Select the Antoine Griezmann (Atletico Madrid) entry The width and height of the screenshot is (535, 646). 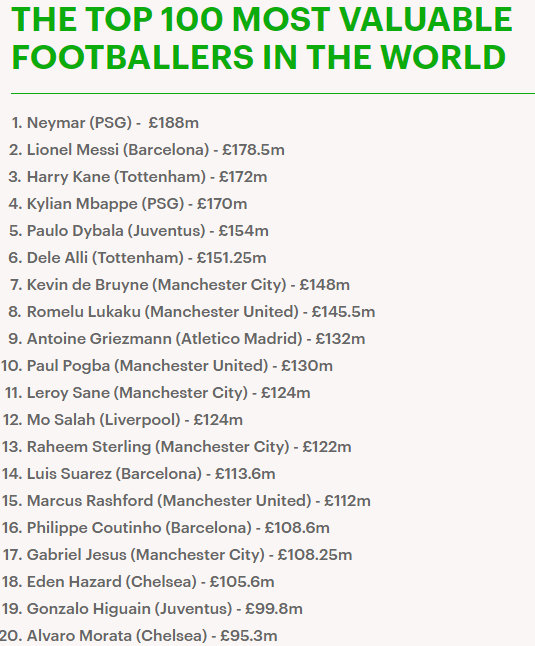pyautogui.click(x=187, y=339)
